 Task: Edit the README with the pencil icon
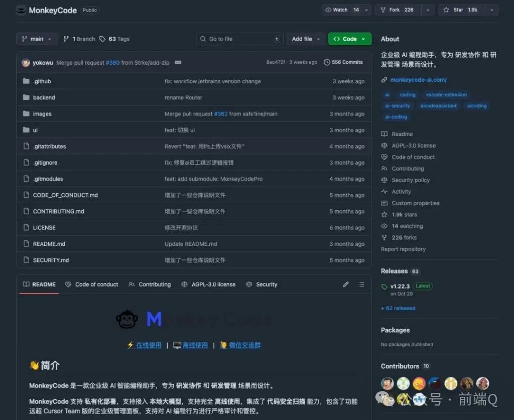[345, 285]
